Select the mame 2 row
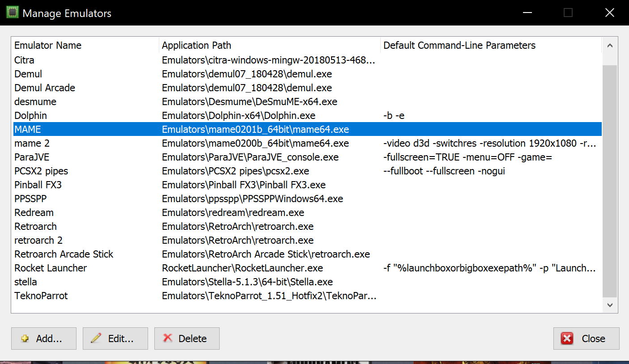Viewport: 629px width, 364px height. point(307,143)
